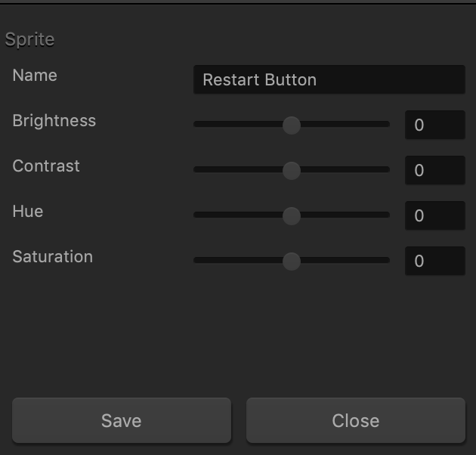Click the Contrast slider handle
Image resolution: width=476 pixels, height=455 pixels.
point(292,170)
